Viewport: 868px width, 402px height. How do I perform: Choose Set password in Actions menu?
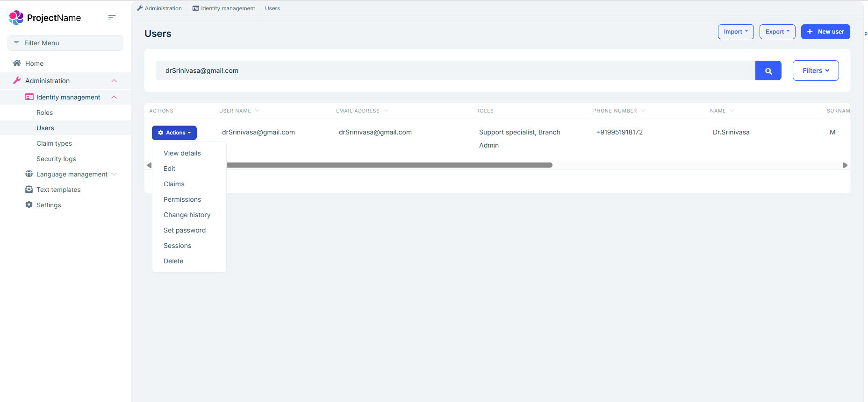pos(184,230)
